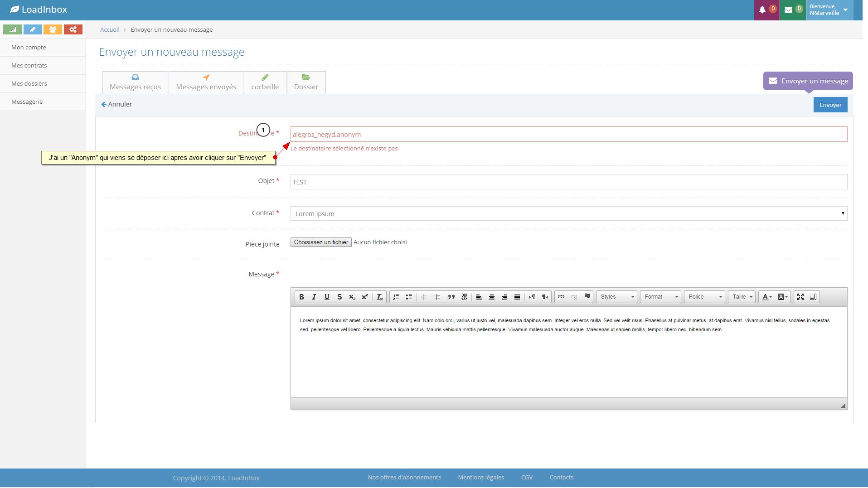Focus the Objet input field
The height and width of the screenshot is (488, 868).
[569, 182]
